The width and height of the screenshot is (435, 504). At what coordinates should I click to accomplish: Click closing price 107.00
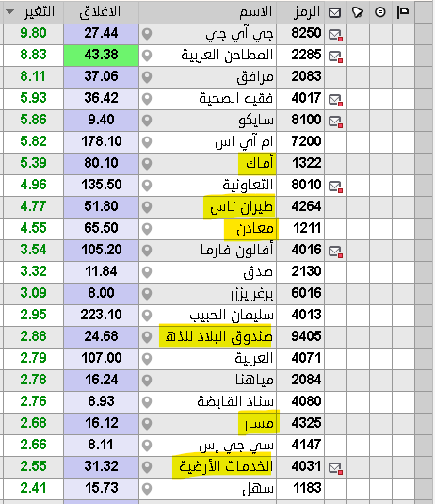(x=101, y=358)
